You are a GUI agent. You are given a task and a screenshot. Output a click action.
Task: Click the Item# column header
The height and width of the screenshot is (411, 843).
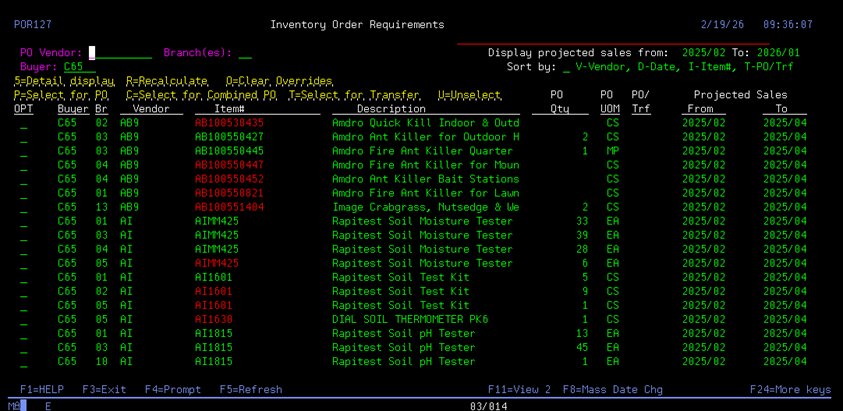click(x=229, y=109)
